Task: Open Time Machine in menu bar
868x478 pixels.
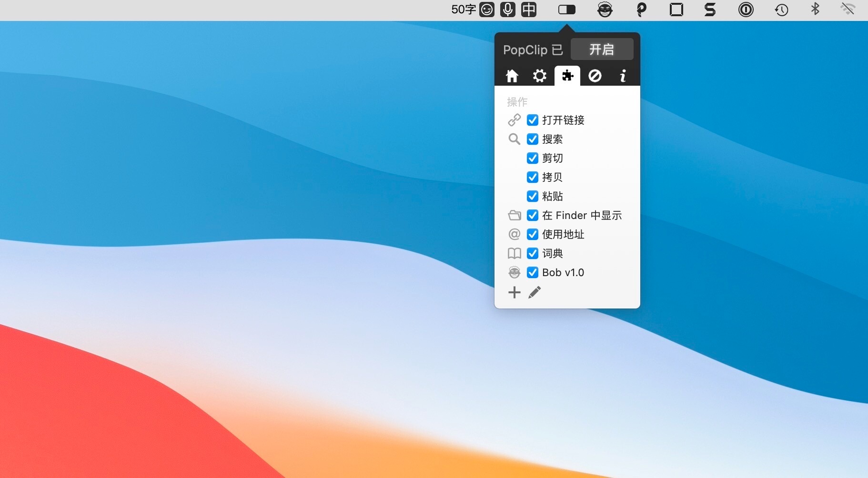Action: click(781, 10)
